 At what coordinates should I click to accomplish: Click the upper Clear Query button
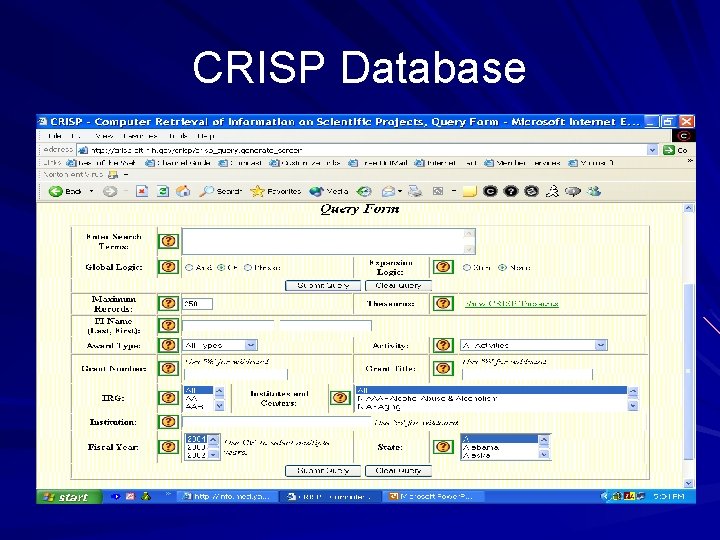click(398, 286)
